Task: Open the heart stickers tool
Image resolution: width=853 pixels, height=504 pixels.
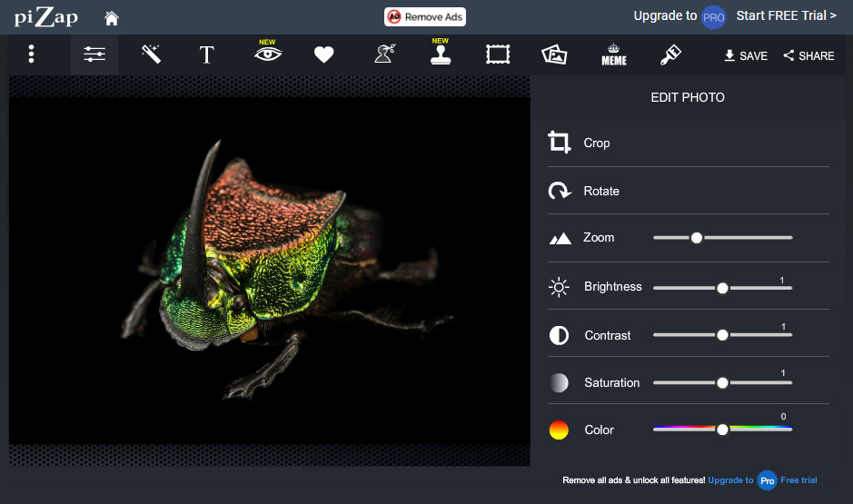Action: pyautogui.click(x=323, y=54)
